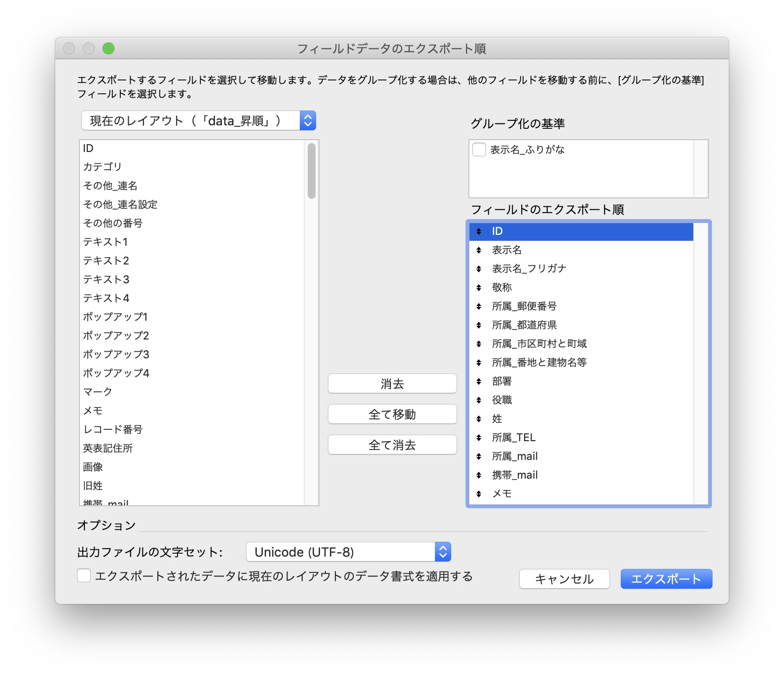The width and height of the screenshot is (784, 677).
Task: Open the 現在のレイアウト layout dropdown
Action: pyautogui.click(x=199, y=121)
